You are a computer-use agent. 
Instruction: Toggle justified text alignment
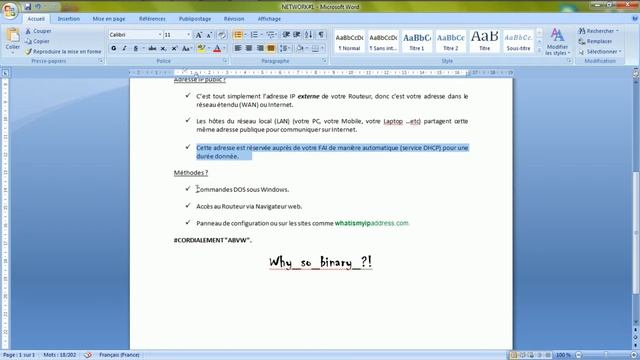(x=271, y=48)
